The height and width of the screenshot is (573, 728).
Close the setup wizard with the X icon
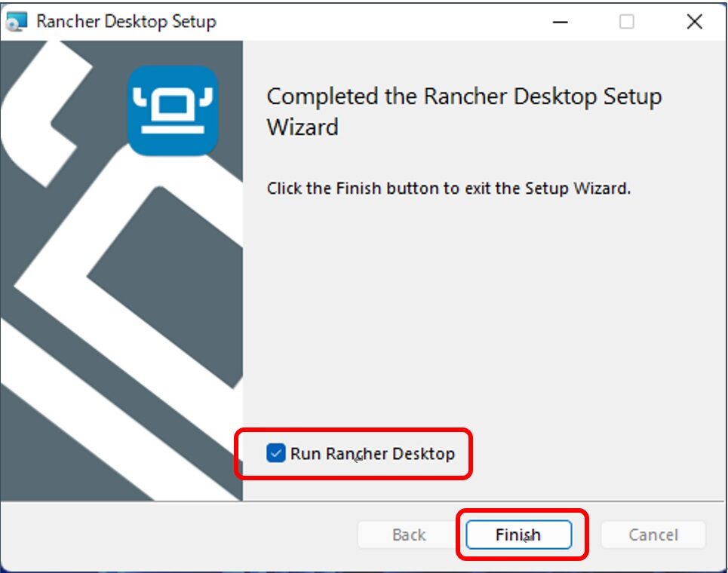click(x=695, y=21)
